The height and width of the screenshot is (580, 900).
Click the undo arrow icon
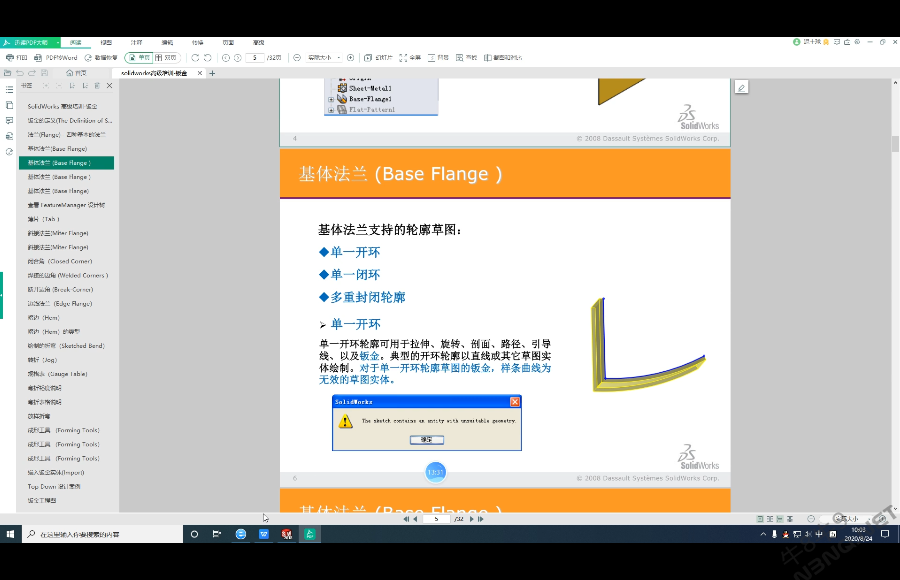20,73
